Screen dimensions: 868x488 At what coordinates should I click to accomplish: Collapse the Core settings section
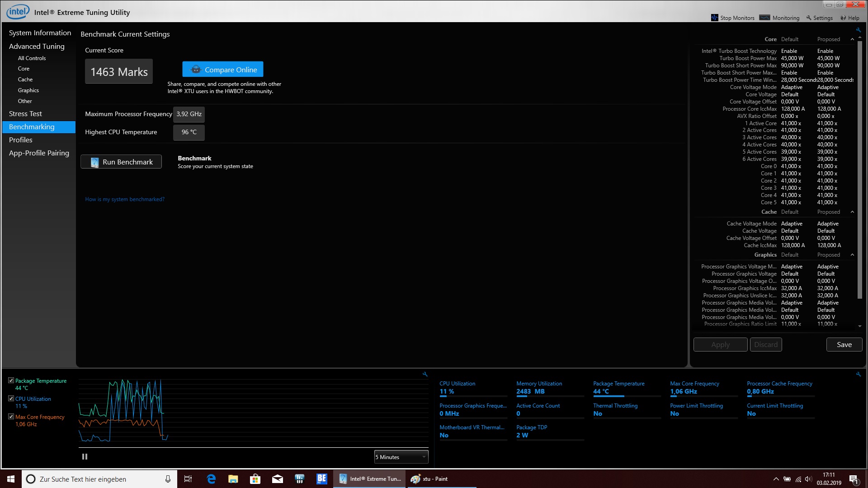coord(852,39)
